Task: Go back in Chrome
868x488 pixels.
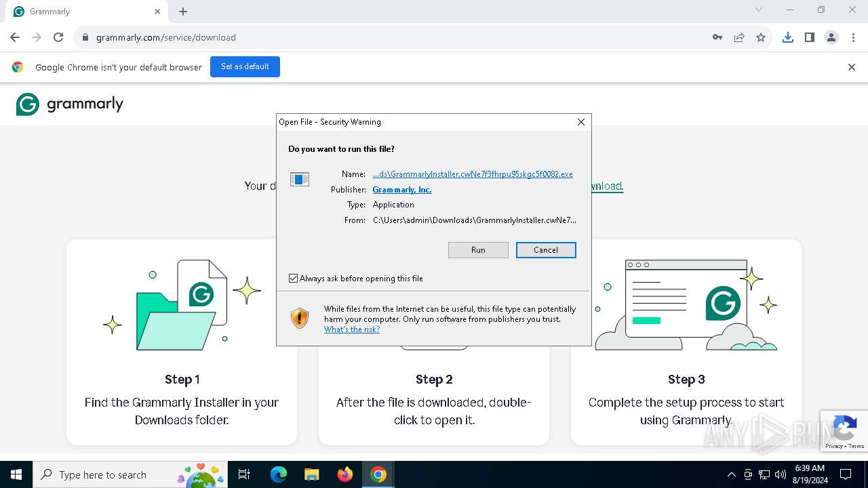Action: (x=15, y=37)
